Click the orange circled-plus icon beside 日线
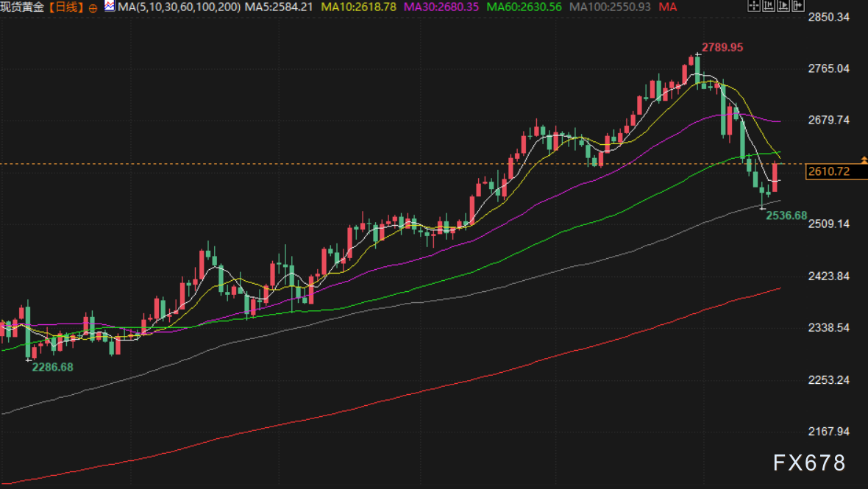The width and height of the screenshot is (868, 489). tap(93, 8)
